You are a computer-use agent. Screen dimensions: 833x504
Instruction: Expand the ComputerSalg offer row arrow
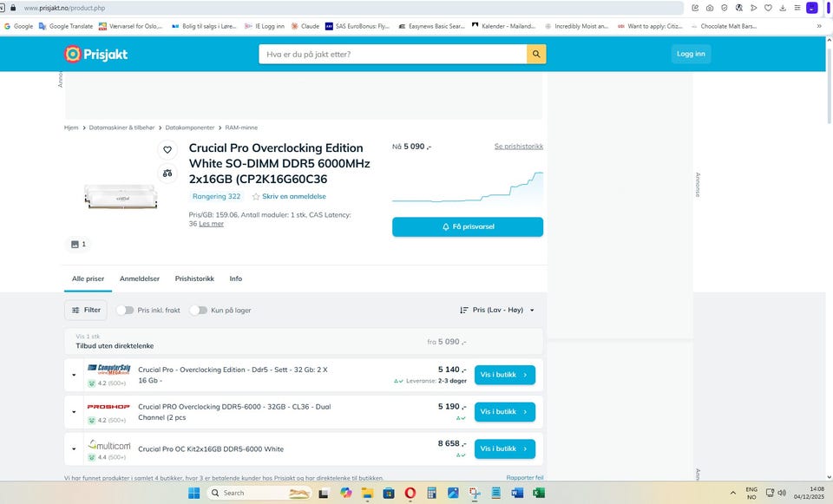[74, 375]
